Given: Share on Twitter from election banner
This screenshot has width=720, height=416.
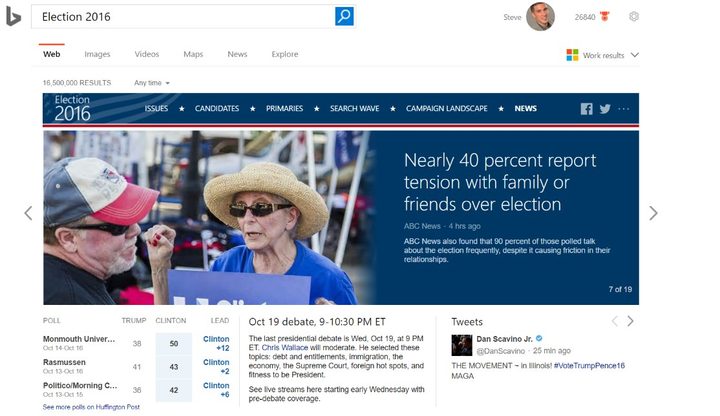Looking at the screenshot, I should click(x=605, y=109).
